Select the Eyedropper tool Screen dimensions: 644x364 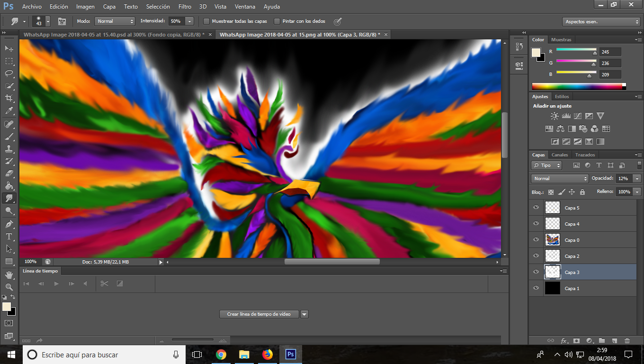pos(9,110)
